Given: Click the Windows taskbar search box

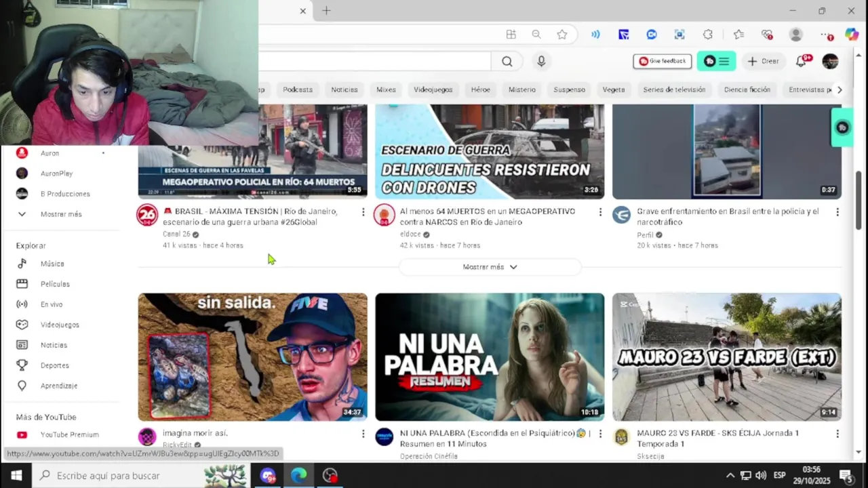Looking at the screenshot, I should tap(141, 476).
